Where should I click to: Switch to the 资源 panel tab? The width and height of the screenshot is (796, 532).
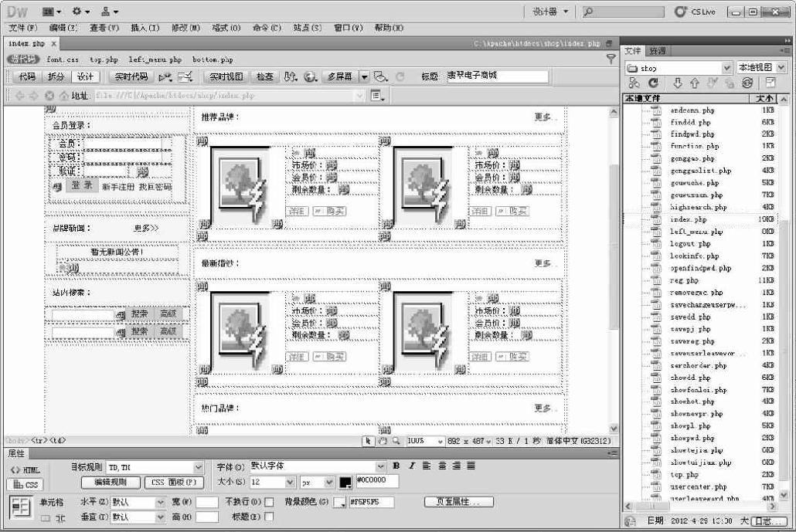click(657, 51)
